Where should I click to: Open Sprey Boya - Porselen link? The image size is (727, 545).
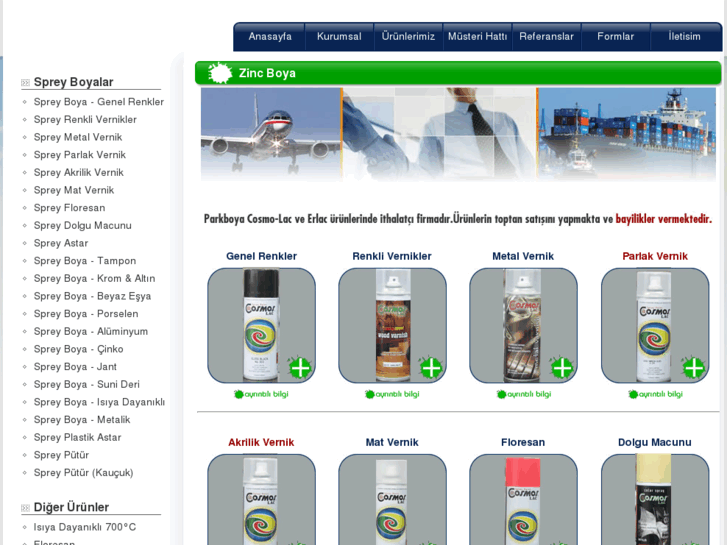point(86,314)
